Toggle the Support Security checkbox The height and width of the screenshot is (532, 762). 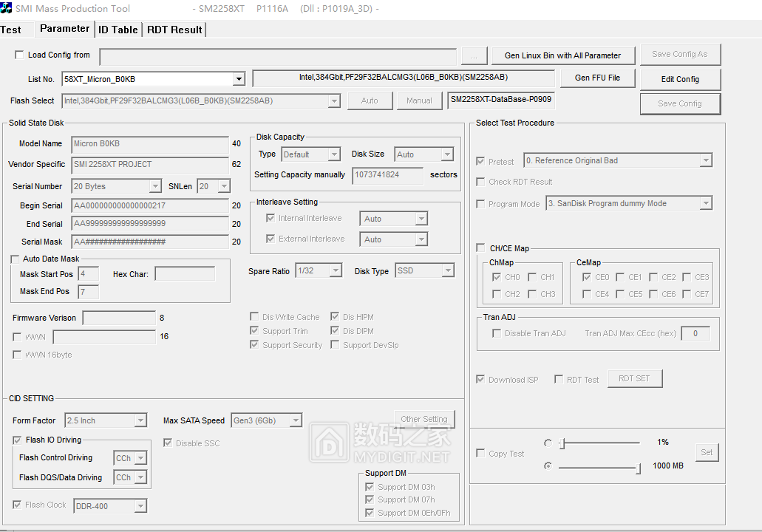click(x=254, y=345)
